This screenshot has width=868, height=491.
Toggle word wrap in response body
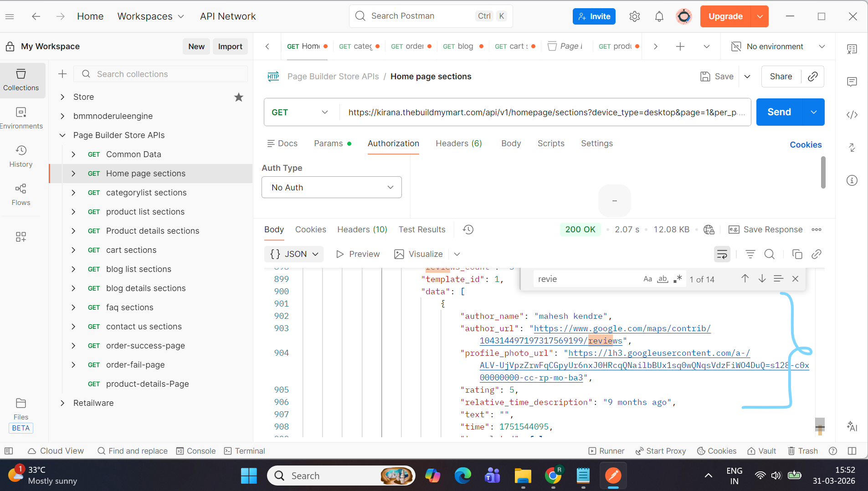click(722, 254)
